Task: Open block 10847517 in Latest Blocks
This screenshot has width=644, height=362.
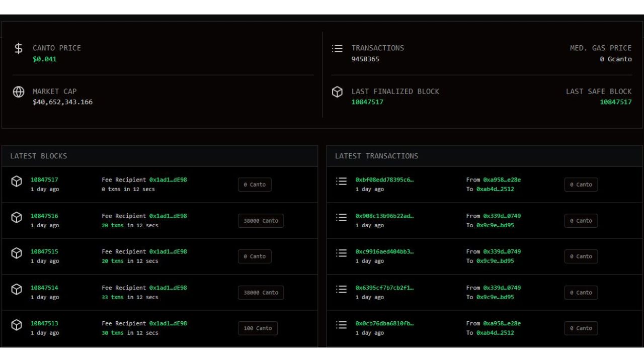Action: coord(44,180)
